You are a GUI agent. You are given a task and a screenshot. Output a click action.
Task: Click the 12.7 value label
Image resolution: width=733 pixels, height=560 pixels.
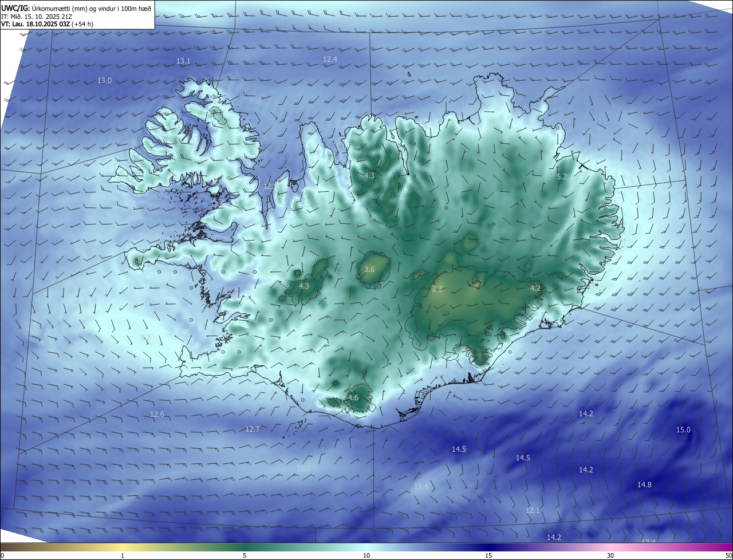click(x=253, y=429)
